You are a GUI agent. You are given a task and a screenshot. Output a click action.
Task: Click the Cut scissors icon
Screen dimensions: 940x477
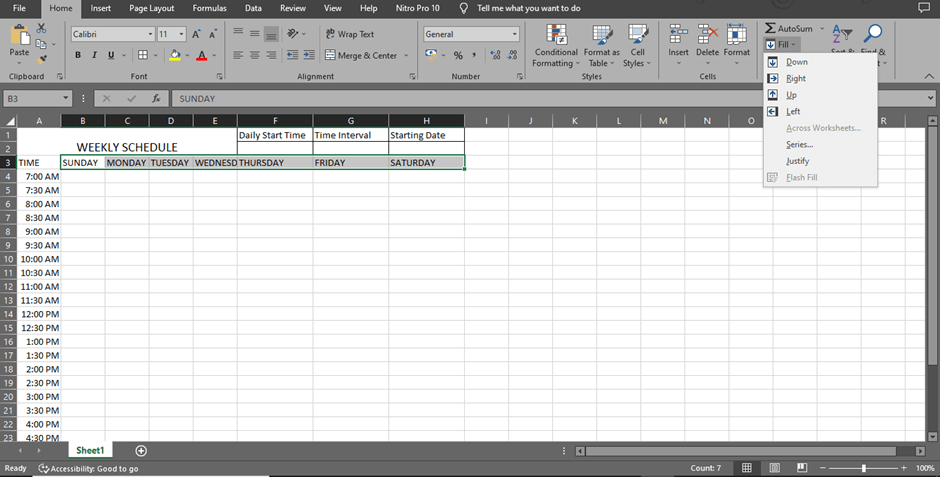coord(41,28)
